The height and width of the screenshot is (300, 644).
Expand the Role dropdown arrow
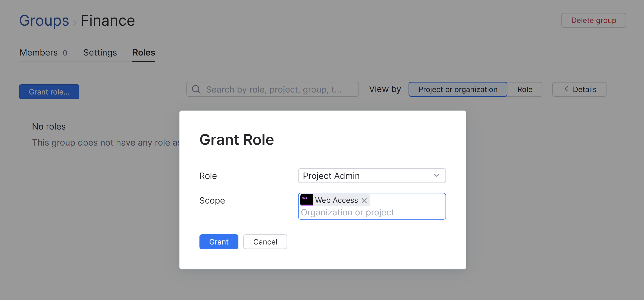coord(436,175)
